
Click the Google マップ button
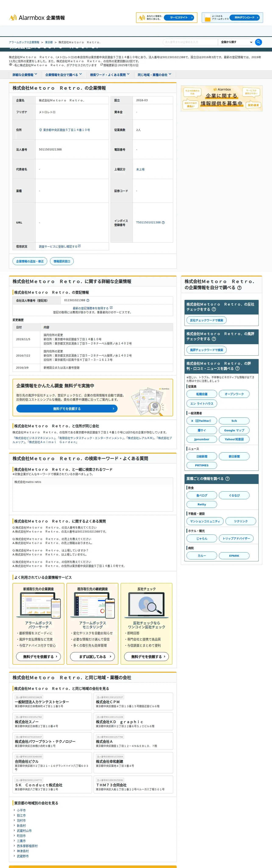[x=234, y=430]
